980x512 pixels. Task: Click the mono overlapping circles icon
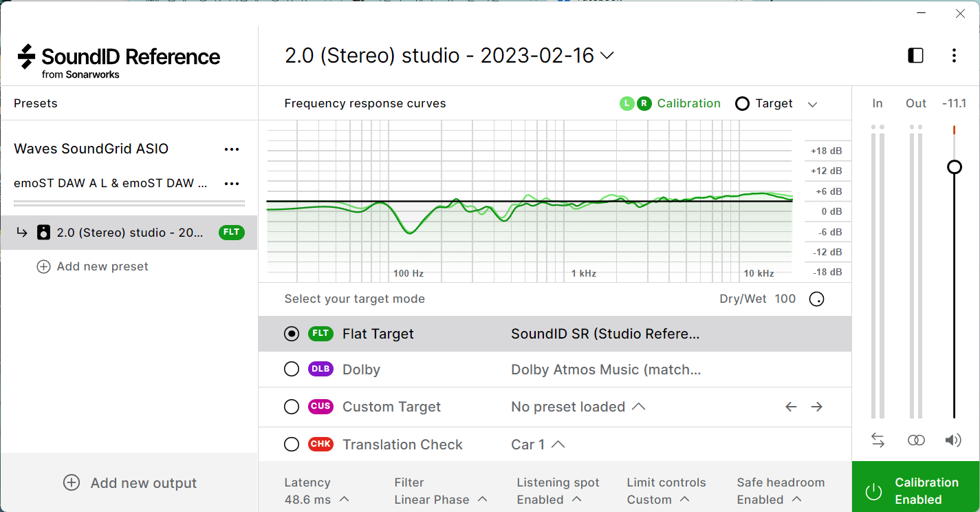[x=916, y=440]
